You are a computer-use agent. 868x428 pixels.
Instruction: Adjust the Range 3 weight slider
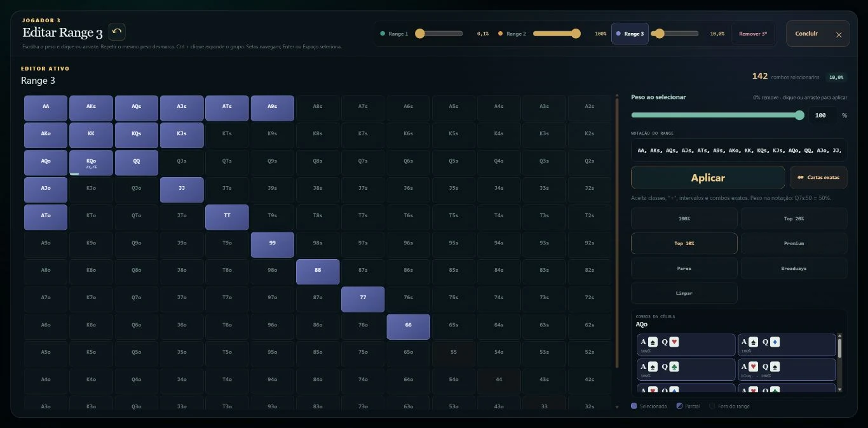point(675,34)
